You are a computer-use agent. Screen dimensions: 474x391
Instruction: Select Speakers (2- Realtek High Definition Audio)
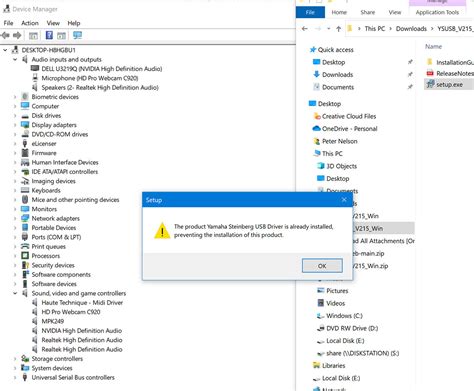pos(100,87)
